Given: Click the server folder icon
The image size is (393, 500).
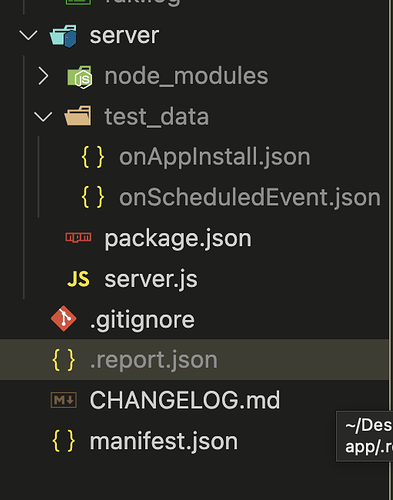Looking at the screenshot, I should (x=63, y=36).
